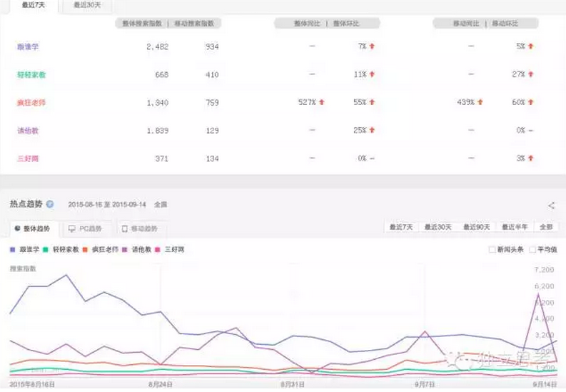Click the help icon beside 热点趋势
Screen dimensions: 566x392
coord(50,204)
